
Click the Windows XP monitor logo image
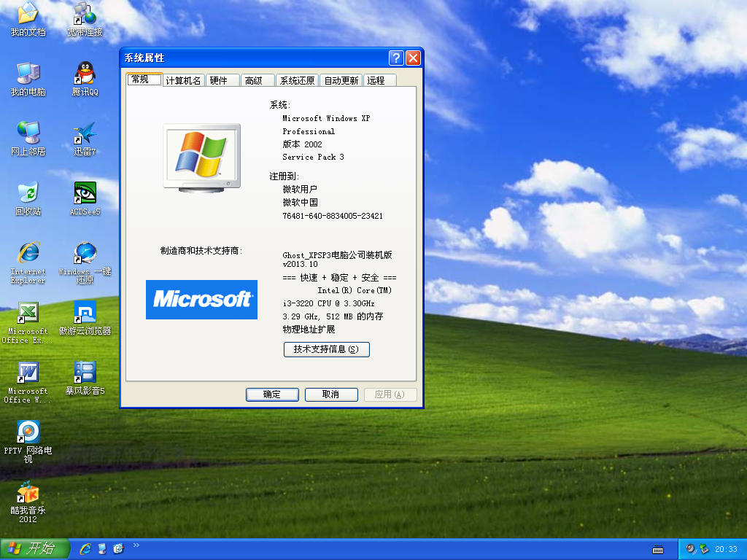coord(202,157)
